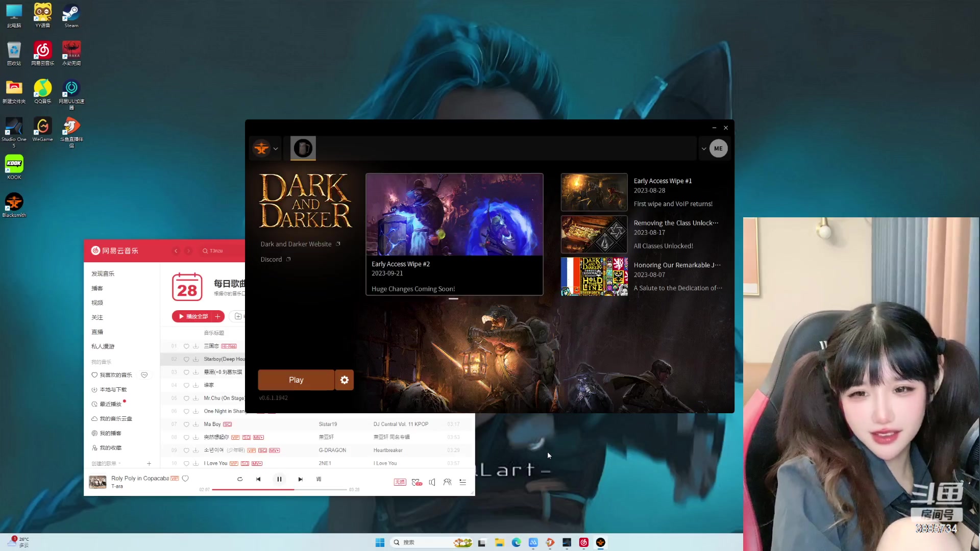Open 直播 in sidebar
Viewport: 980px width, 551px height.
97,332
